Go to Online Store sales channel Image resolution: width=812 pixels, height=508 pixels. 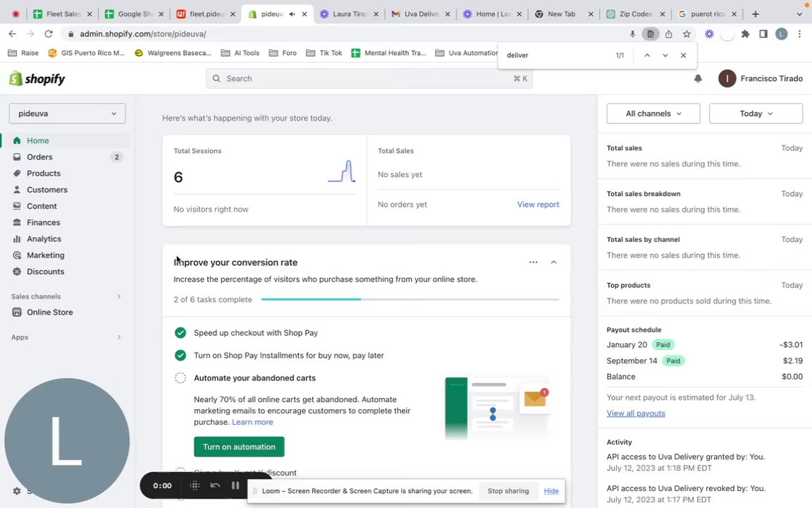click(49, 312)
